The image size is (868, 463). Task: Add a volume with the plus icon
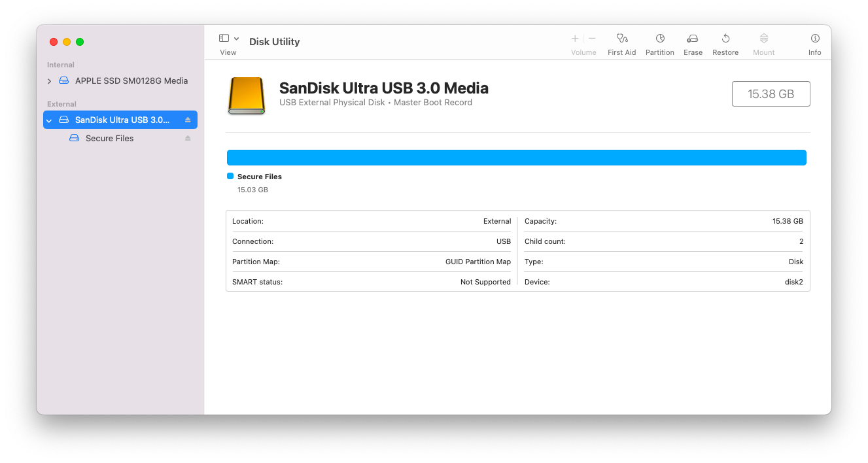pos(575,39)
